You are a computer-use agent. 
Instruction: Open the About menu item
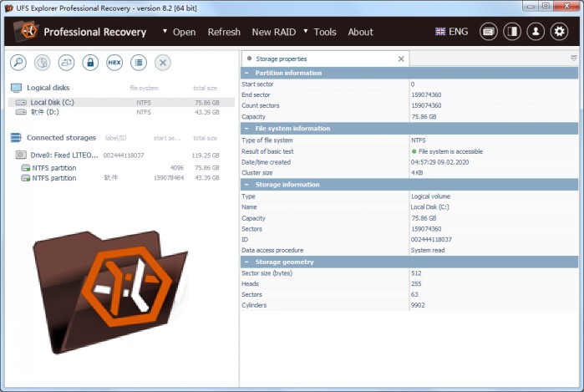(361, 32)
